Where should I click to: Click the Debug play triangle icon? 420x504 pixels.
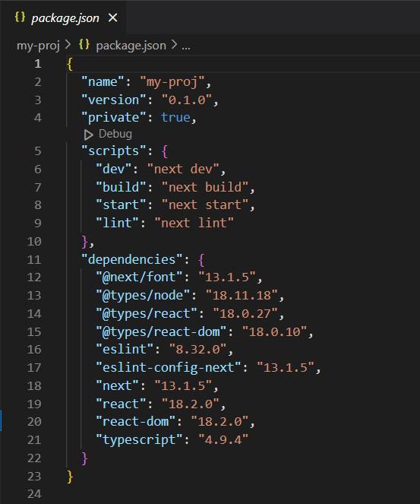point(88,135)
